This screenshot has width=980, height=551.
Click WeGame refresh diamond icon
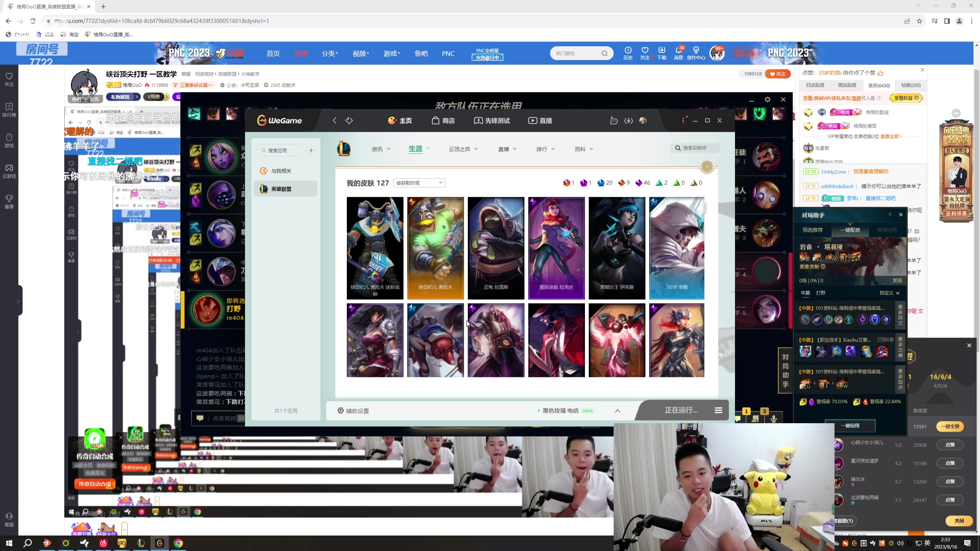[x=349, y=121]
